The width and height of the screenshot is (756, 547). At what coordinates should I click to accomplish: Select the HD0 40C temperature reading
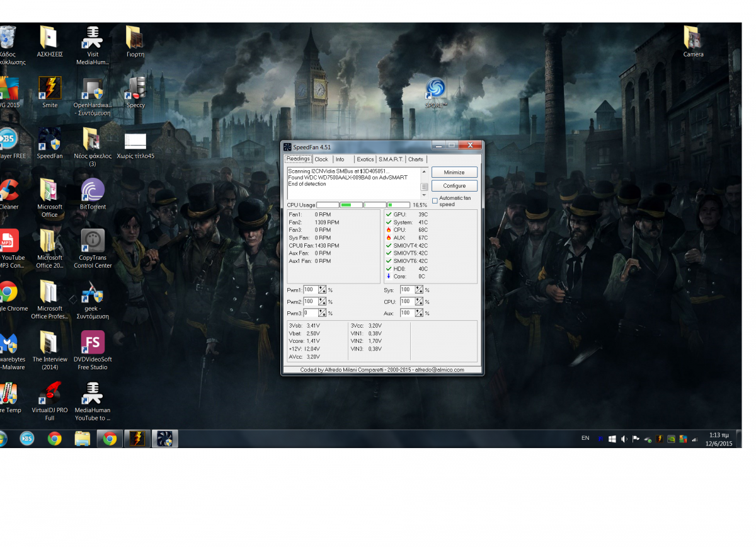[406, 269]
